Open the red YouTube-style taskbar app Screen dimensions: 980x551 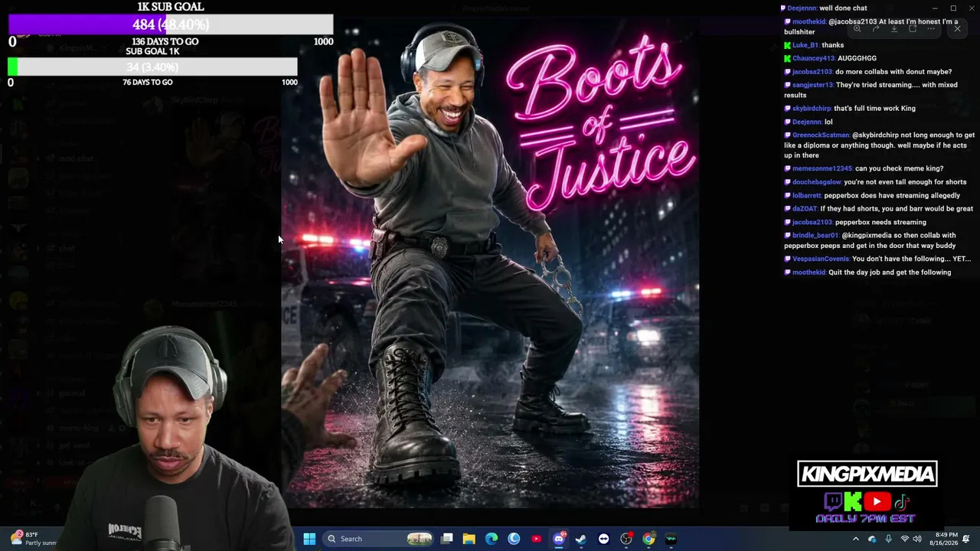pos(536,539)
